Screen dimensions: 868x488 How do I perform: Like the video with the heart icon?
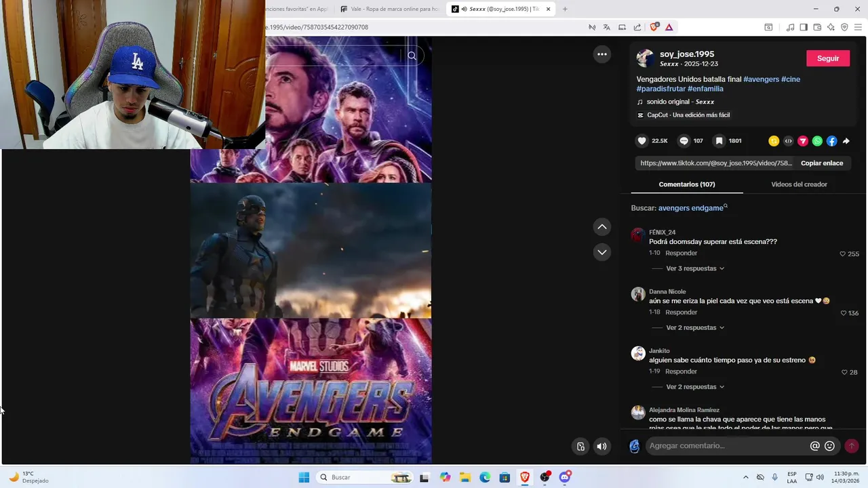(x=642, y=141)
